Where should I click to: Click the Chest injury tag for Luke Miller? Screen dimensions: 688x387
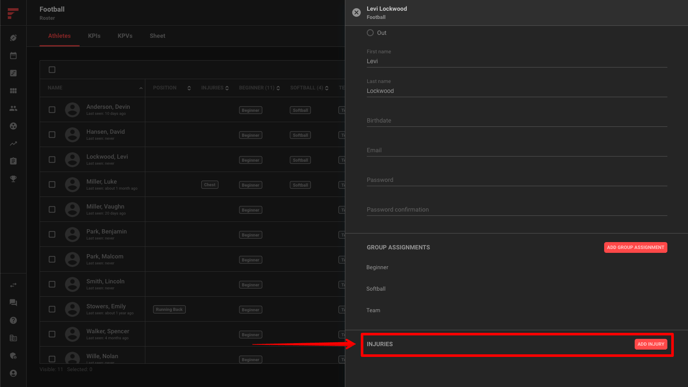pyautogui.click(x=210, y=185)
